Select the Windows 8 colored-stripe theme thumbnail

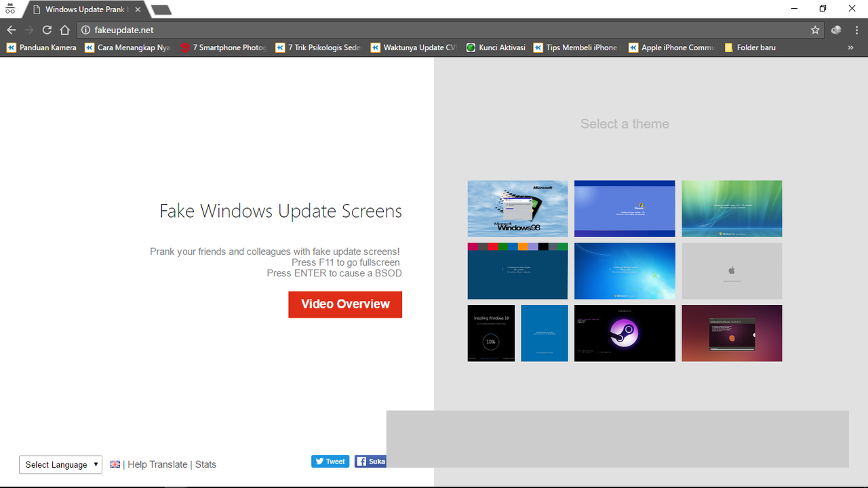(517, 271)
